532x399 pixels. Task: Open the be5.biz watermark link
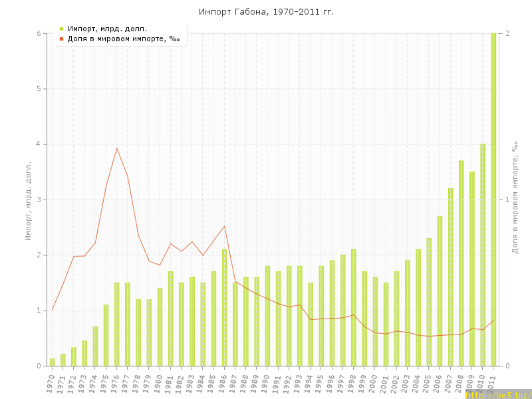point(497,394)
